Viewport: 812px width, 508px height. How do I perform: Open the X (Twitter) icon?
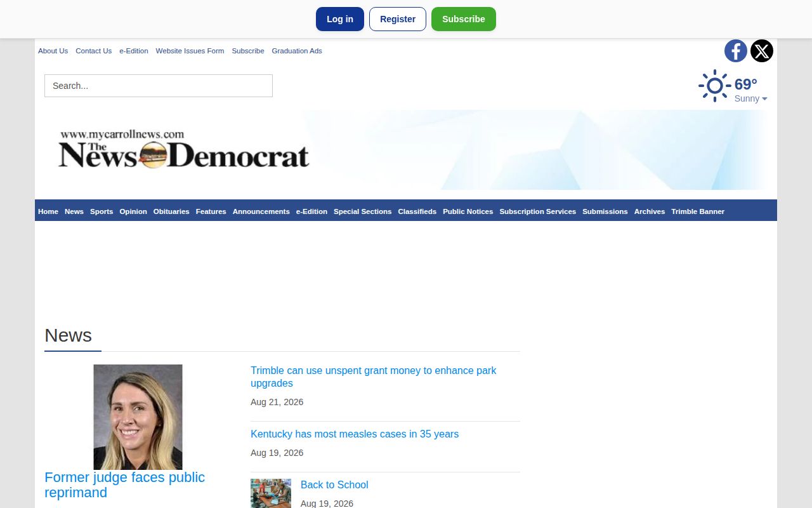(x=762, y=51)
